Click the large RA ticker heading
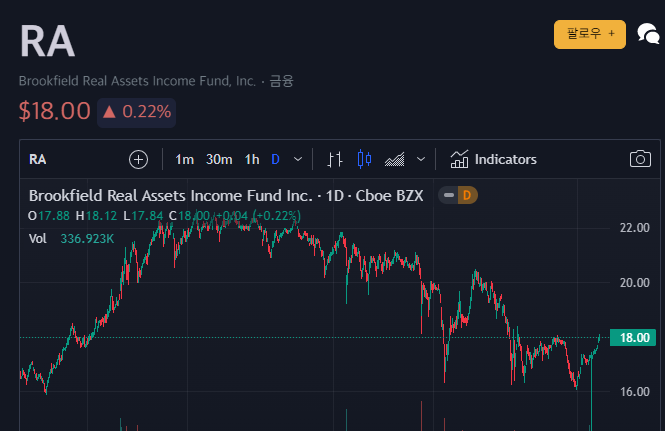Image resolution: width=665 pixels, height=431 pixels. pyautogui.click(x=47, y=41)
